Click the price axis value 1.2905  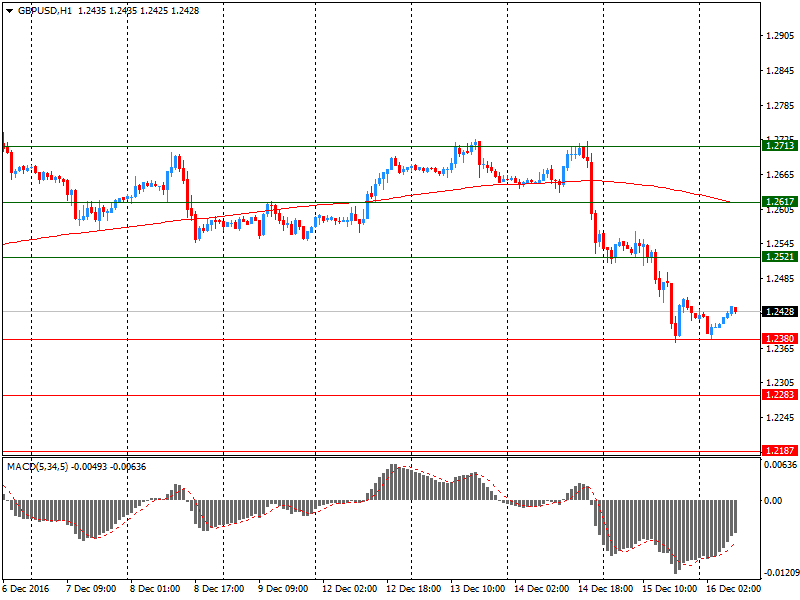pyautogui.click(x=780, y=36)
